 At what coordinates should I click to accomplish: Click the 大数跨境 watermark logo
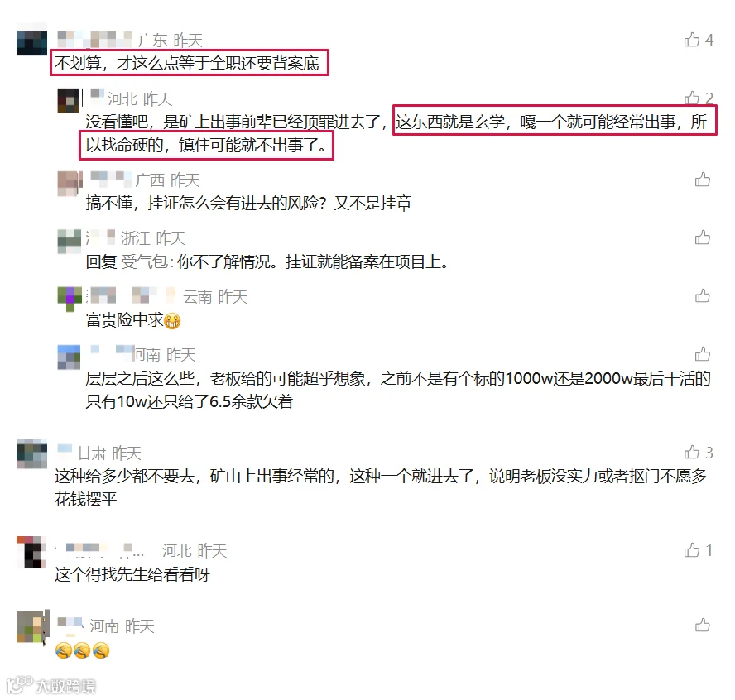click(51, 685)
